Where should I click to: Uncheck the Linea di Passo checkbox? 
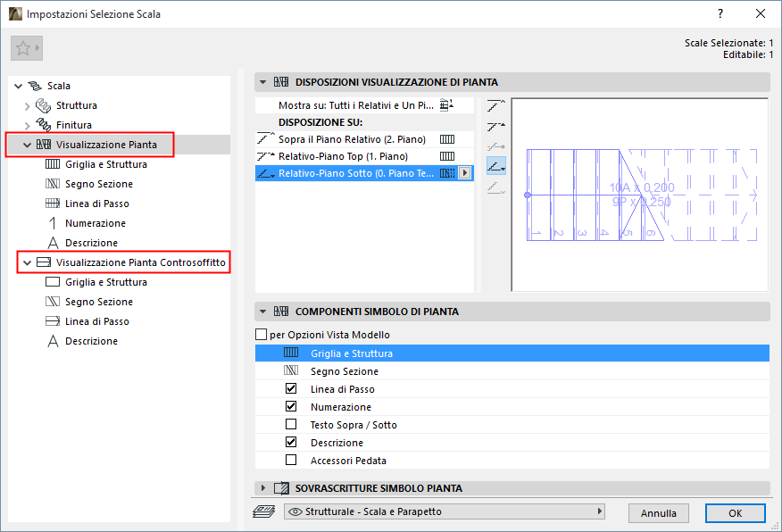[x=291, y=388]
